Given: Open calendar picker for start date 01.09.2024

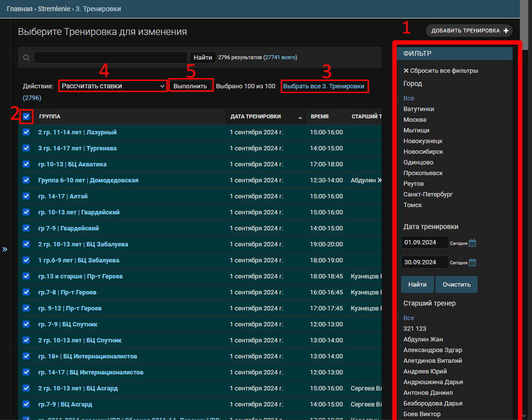Looking at the screenshot, I should click(x=472, y=243).
